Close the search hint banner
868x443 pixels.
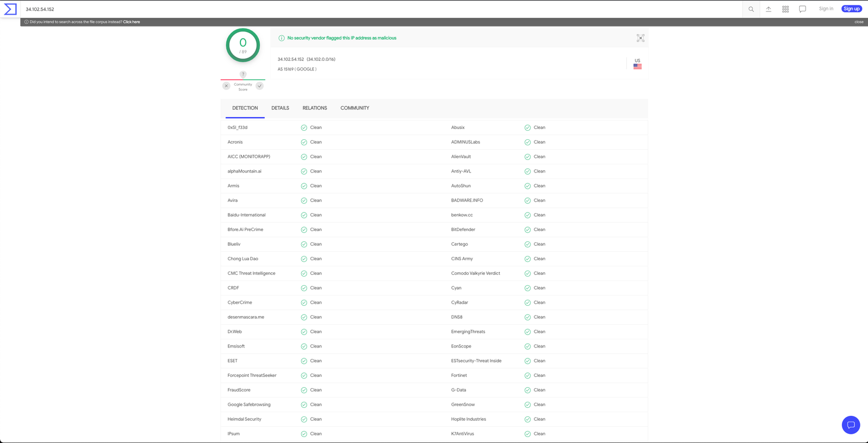point(859,22)
